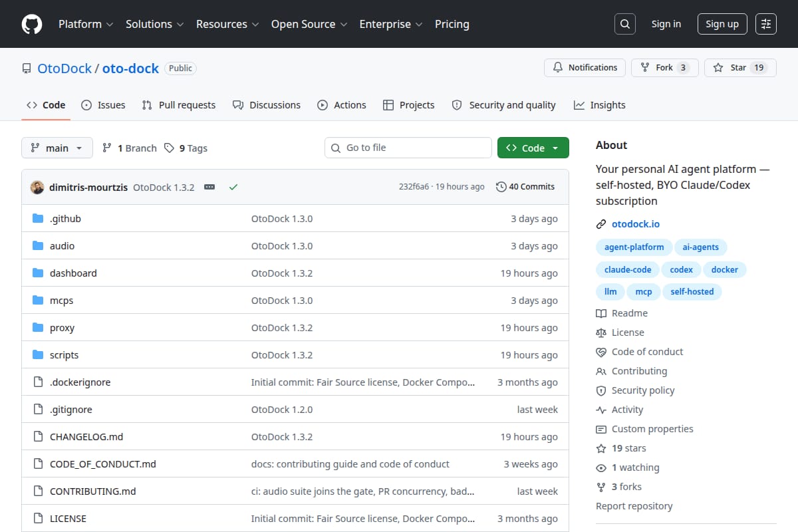Open the Insights tab

599,105
